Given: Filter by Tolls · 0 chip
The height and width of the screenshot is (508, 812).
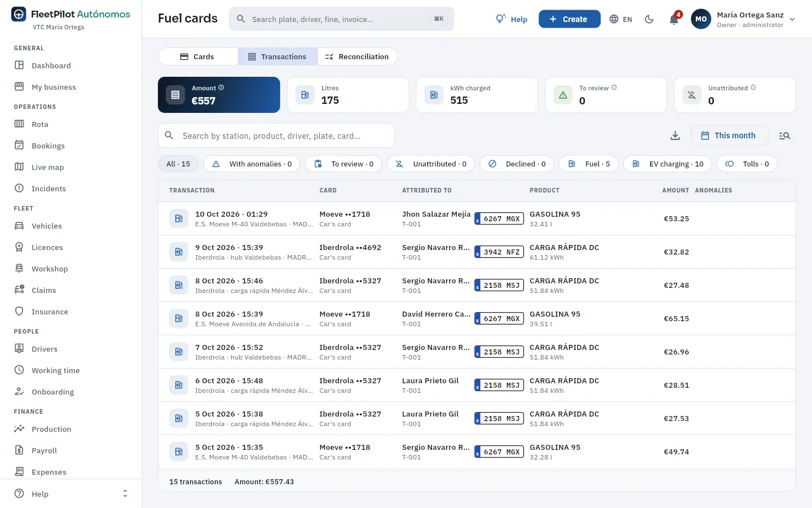Looking at the screenshot, I should tap(747, 164).
